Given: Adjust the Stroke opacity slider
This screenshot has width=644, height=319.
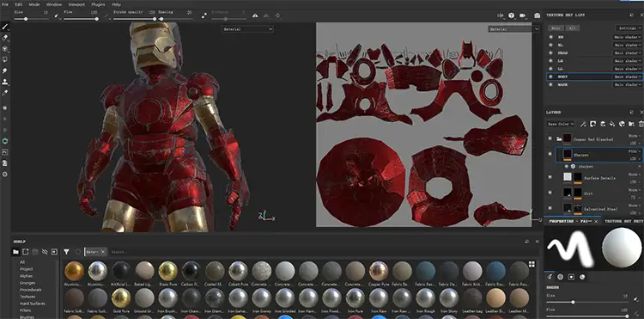Looking at the screenshot, I should point(135,19).
